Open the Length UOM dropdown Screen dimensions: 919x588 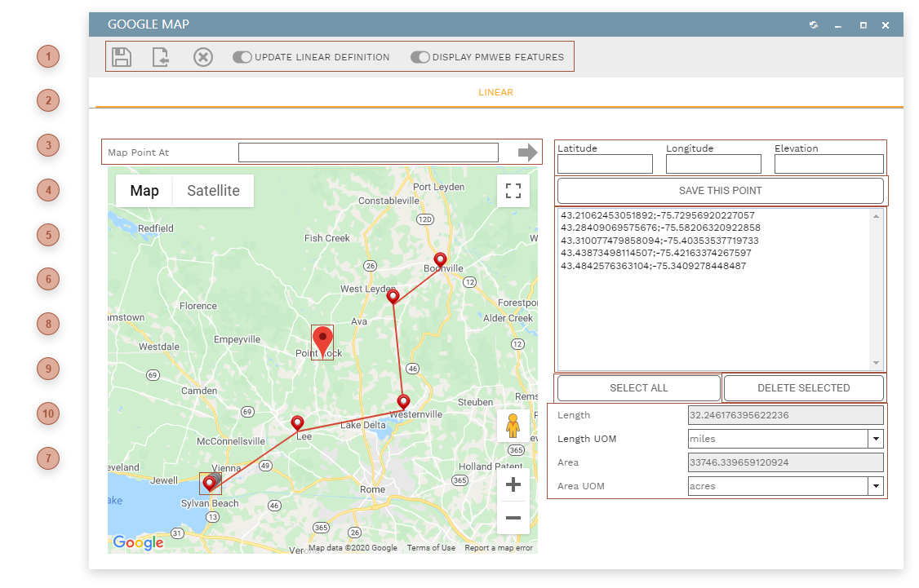click(876, 439)
